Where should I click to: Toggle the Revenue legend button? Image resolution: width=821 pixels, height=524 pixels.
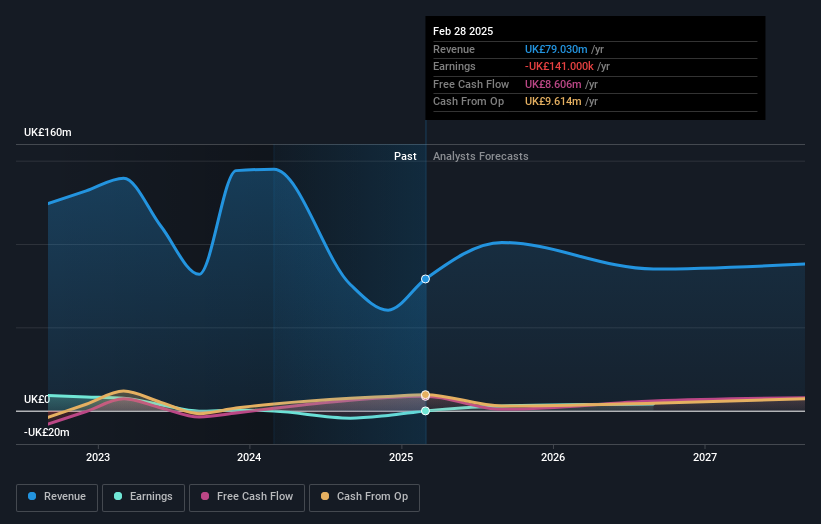pos(57,497)
